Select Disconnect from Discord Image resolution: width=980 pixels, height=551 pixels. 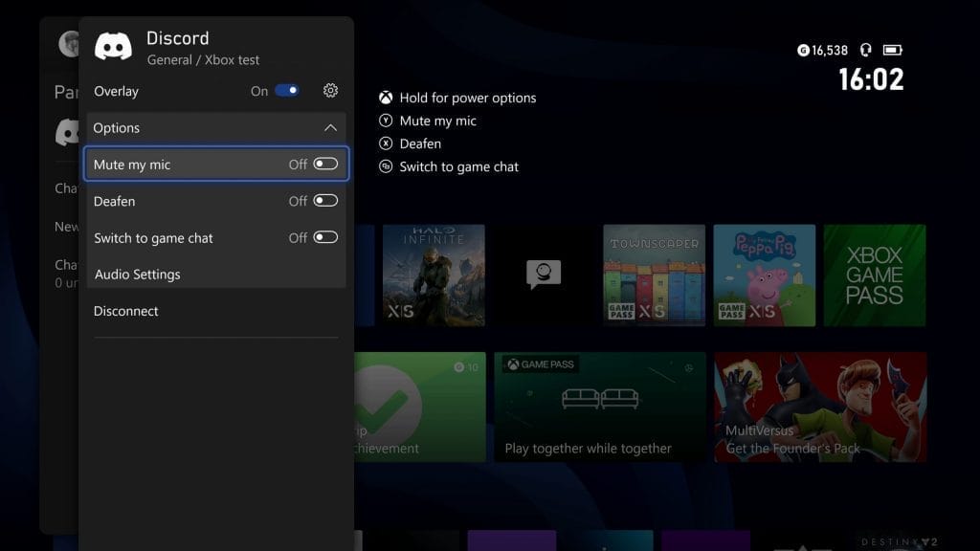[126, 311]
